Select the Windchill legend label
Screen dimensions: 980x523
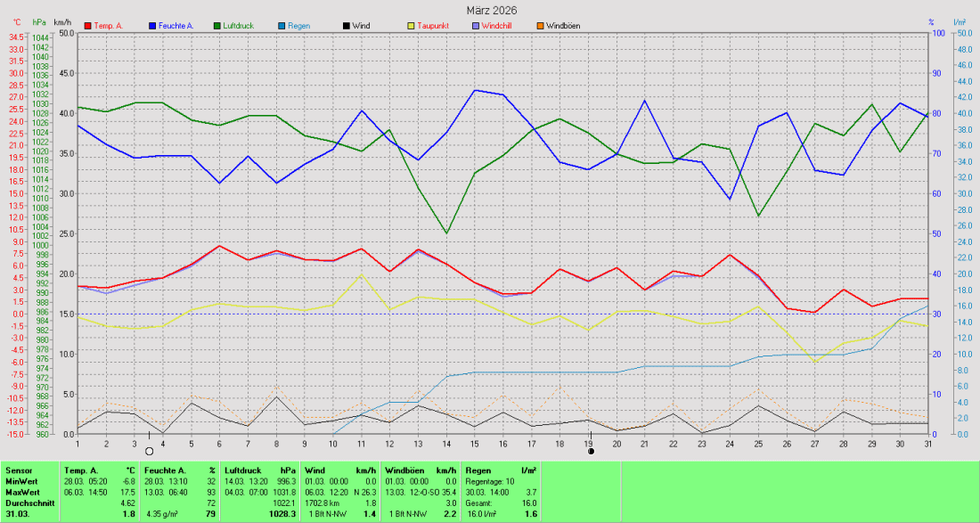tap(496, 27)
